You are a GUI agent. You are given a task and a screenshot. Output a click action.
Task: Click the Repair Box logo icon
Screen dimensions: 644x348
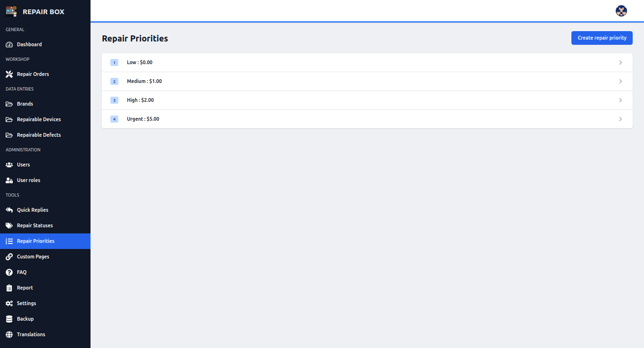tap(11, 11)
